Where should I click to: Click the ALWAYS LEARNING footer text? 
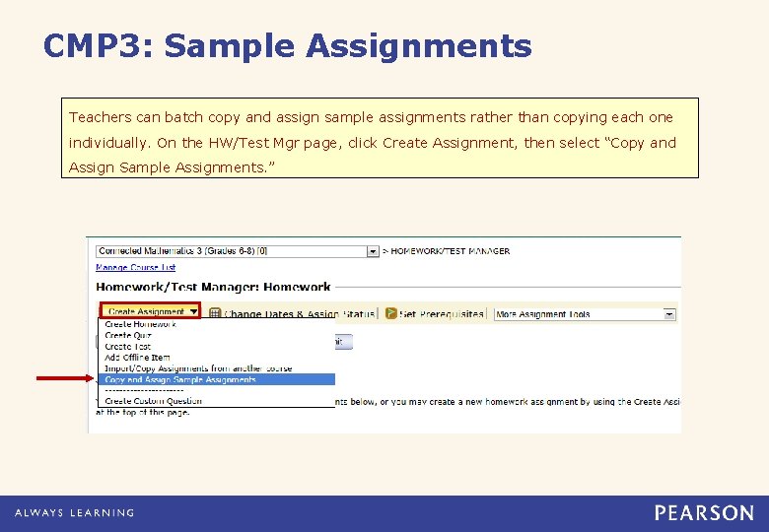(x=75, y=513)
